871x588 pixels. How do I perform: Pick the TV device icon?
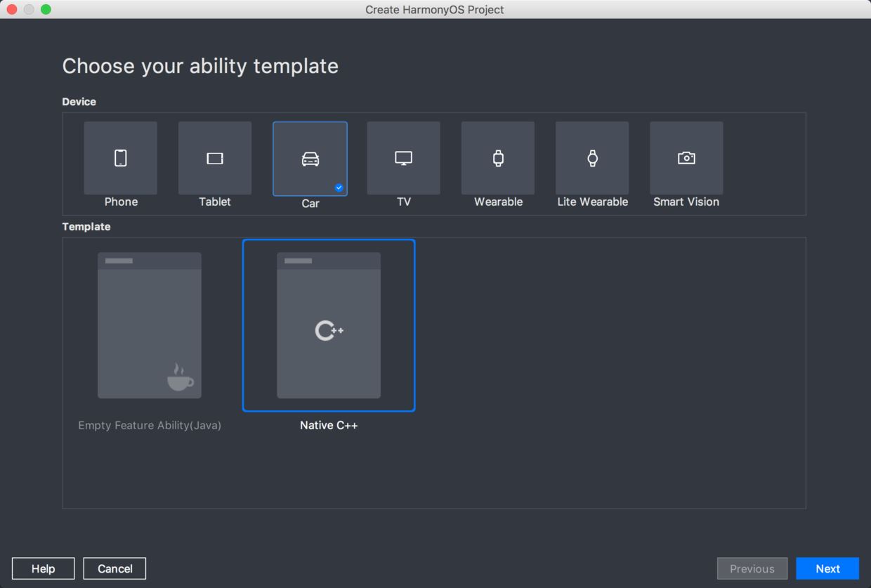tap(403, 158)
